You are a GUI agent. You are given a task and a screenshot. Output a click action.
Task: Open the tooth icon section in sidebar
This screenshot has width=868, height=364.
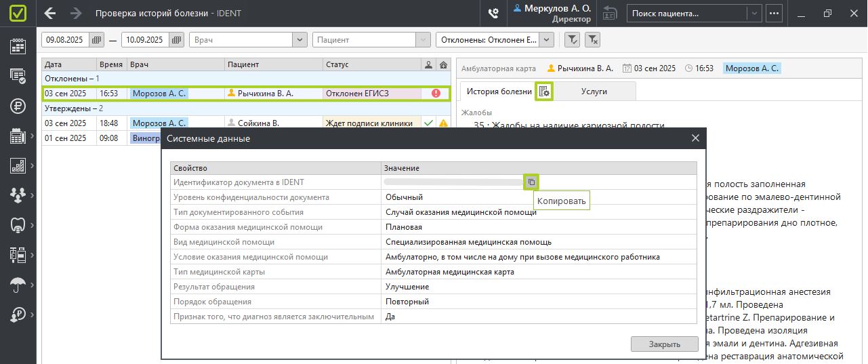click(x=18, y=225)
